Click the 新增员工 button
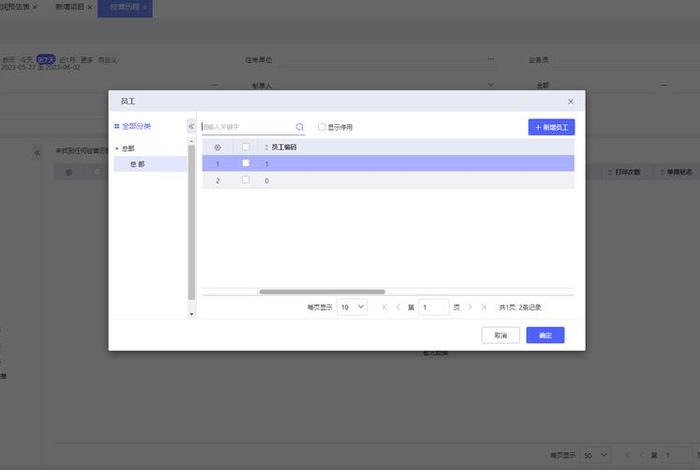The width and height of the screenshot is (700, 470). coord(551,127)
